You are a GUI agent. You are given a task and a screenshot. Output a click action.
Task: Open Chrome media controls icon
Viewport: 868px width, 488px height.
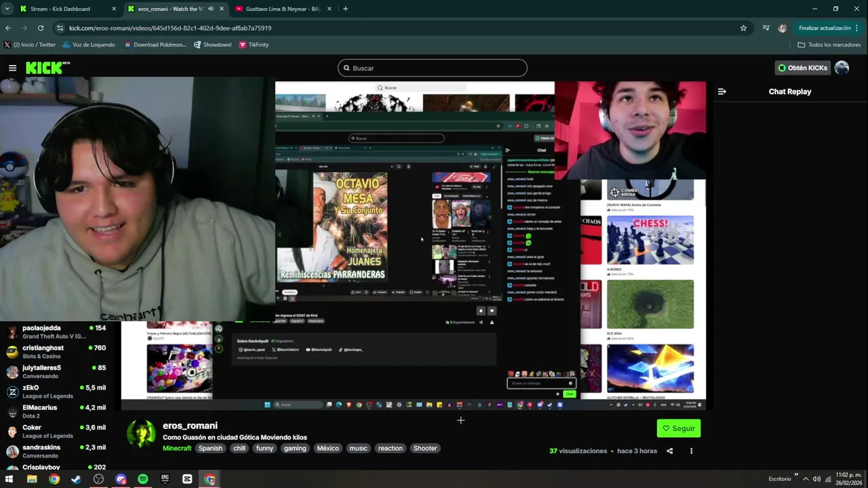[x=766, y=28]
